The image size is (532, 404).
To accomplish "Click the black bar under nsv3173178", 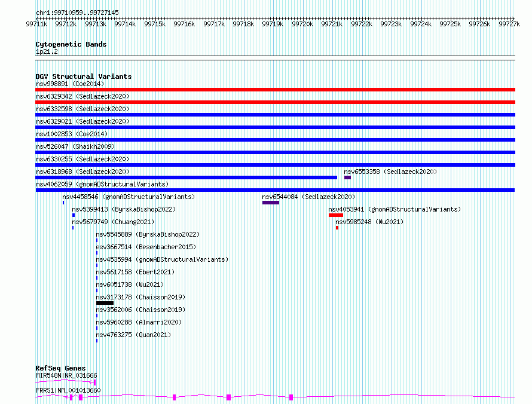I will 105,303.
